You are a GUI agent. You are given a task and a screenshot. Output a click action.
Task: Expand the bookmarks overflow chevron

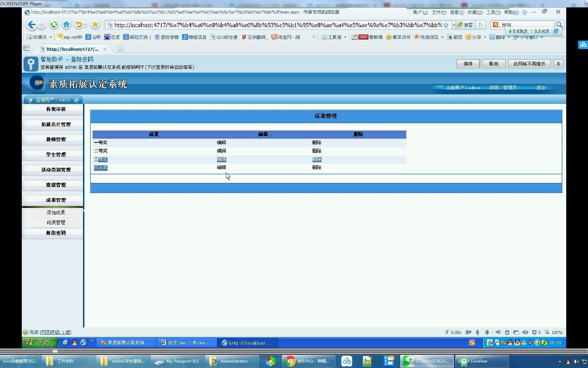tap(314, 37)
